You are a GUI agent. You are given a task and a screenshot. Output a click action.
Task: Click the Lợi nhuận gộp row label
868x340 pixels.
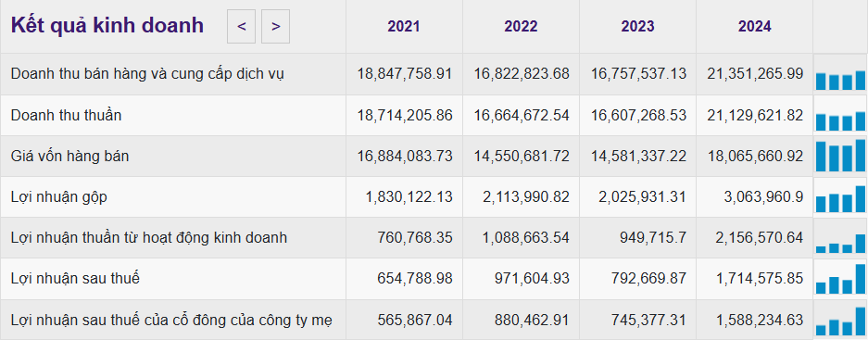pyautogui.click(x=58, y=197)
